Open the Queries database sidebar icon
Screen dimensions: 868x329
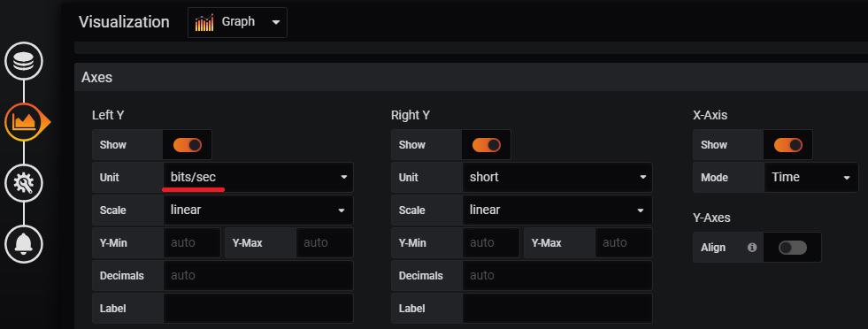point(24,61)
